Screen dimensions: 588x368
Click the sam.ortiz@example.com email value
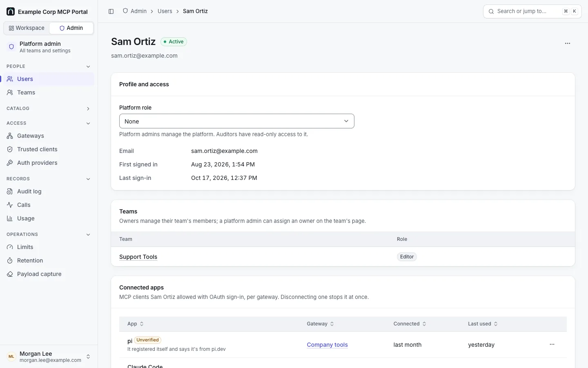[224, 151]
